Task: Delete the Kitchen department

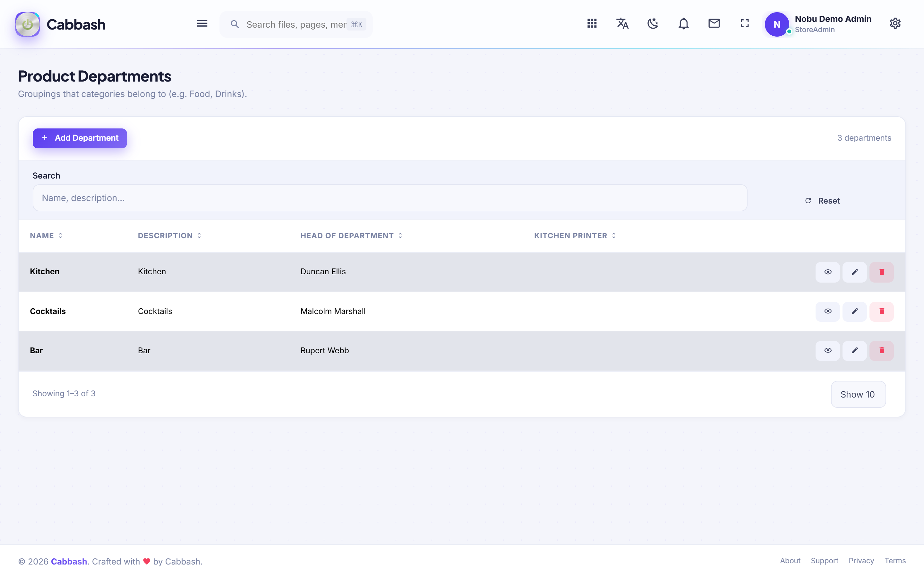Action: (882, 272)
